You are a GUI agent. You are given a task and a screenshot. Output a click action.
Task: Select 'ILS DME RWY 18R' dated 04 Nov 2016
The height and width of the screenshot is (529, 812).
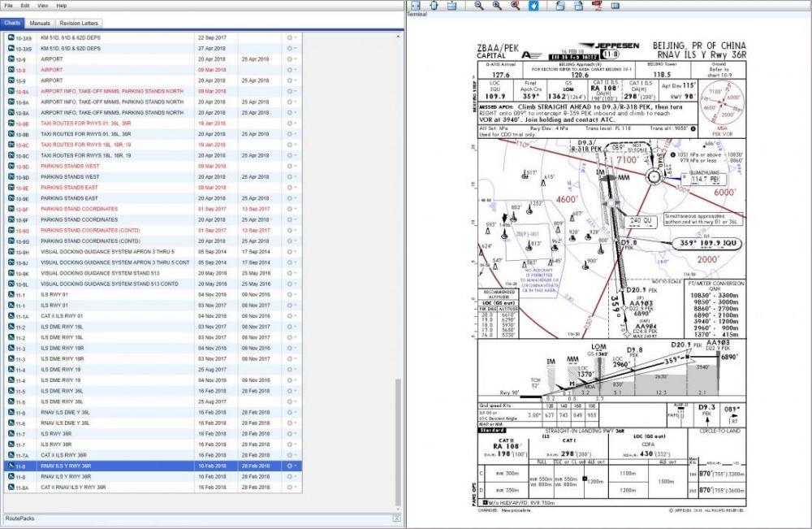pos(153,348)
